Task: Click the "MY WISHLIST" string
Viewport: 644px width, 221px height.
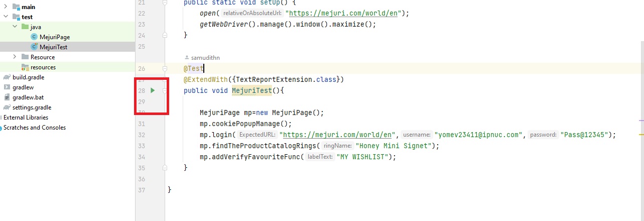Action: [x=362, y=157]
